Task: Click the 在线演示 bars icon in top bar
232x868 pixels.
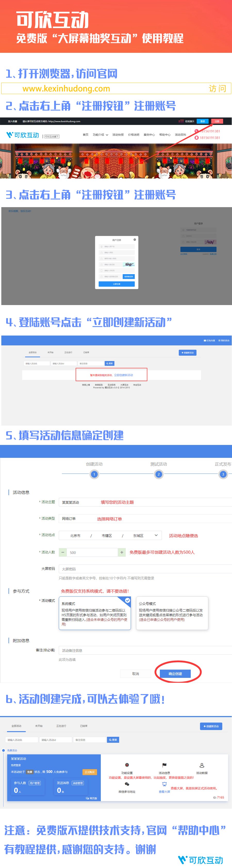Action: [181, 121]
